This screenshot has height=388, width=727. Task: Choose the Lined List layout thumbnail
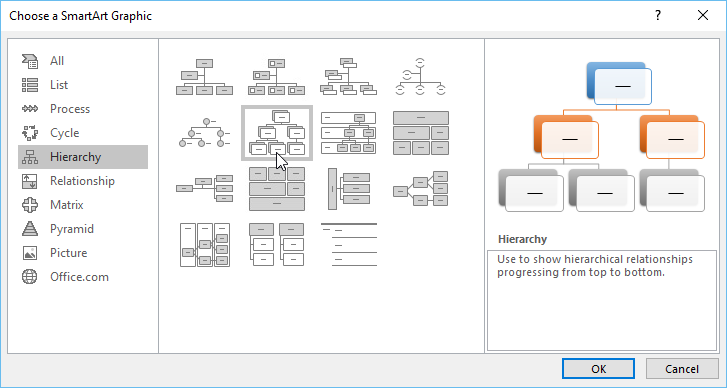(349, 245)
